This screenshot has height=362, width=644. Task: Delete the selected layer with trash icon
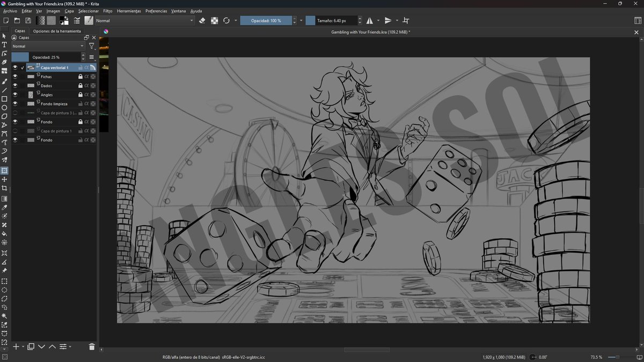(92, 347)
